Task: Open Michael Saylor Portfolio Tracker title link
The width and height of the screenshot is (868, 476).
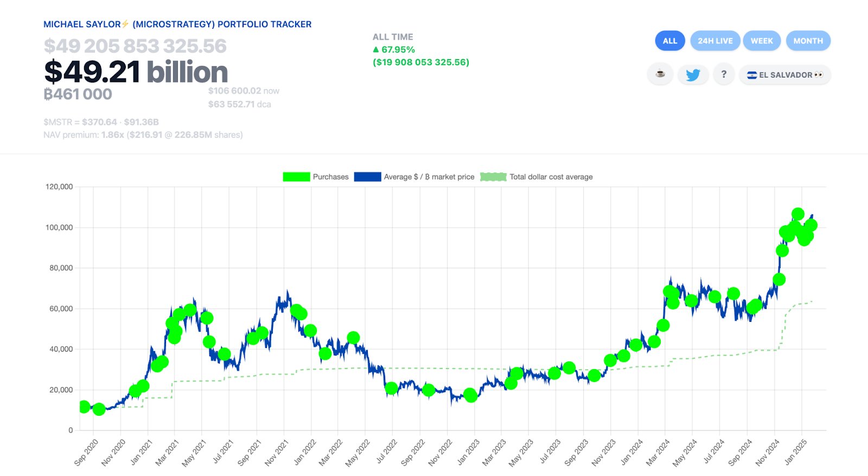Action: (177, 24)
